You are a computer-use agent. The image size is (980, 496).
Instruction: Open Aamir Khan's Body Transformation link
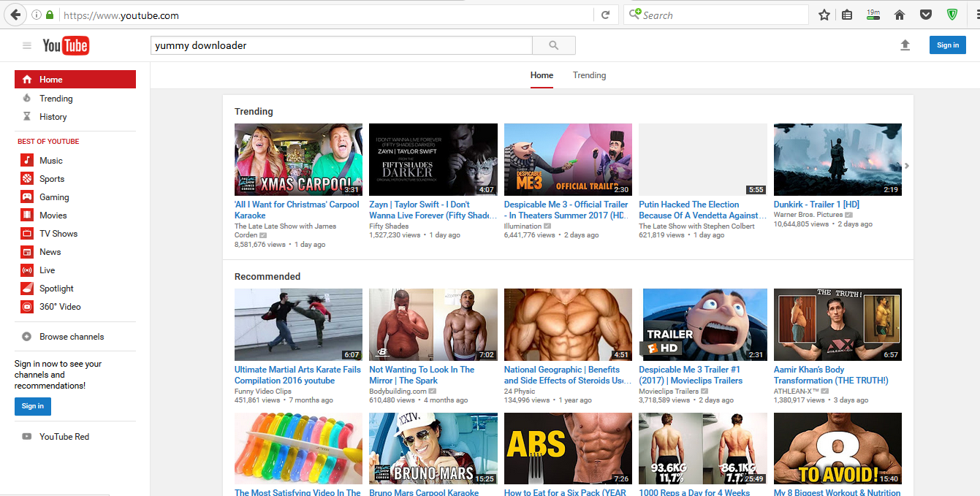pyautogui.click(x=831, y=375)
